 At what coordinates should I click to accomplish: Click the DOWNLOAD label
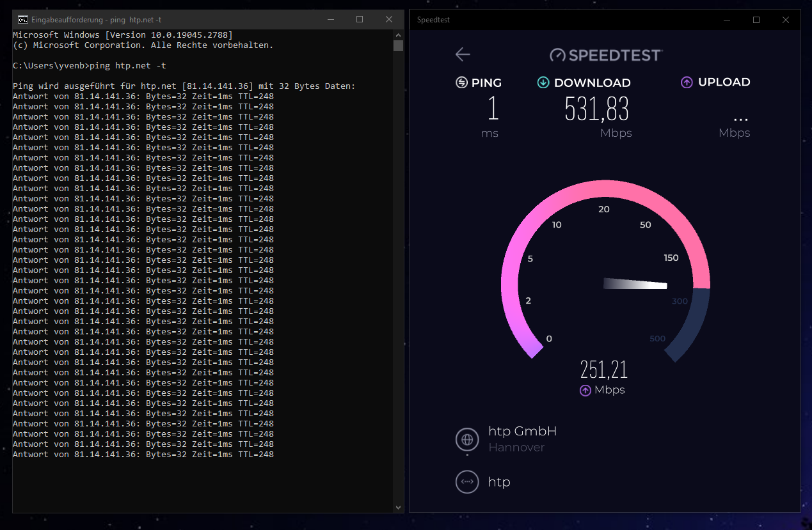pyautogui.click(x=593, y=82)
